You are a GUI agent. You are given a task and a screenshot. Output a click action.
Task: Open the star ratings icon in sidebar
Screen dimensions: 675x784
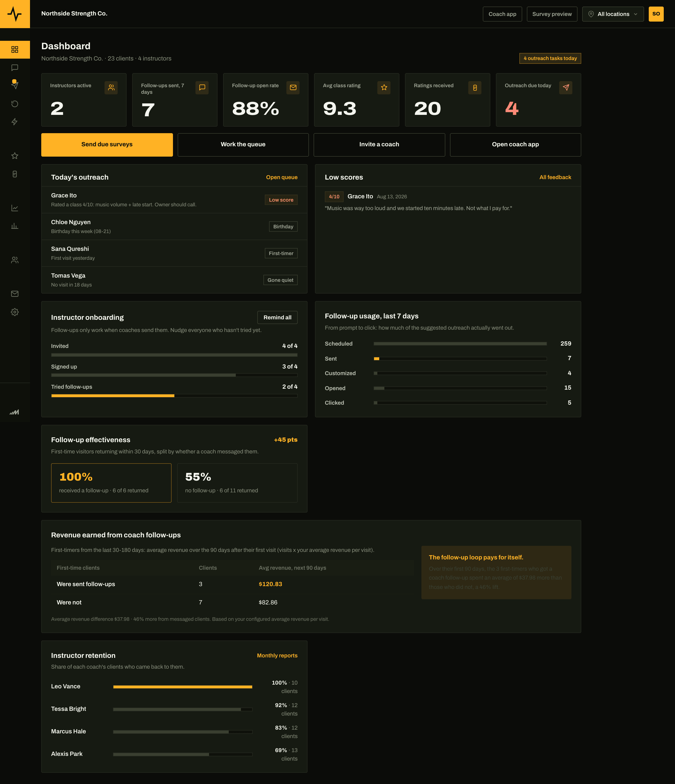(15, 156)
